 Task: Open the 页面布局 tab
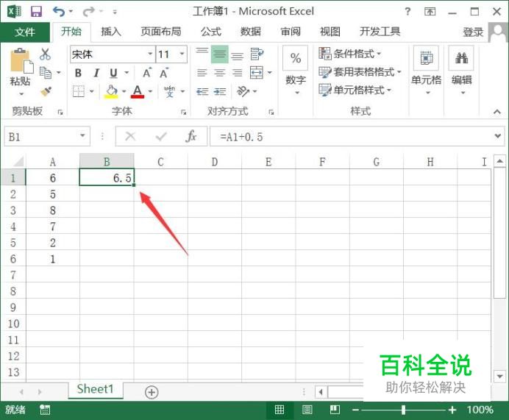161,32
